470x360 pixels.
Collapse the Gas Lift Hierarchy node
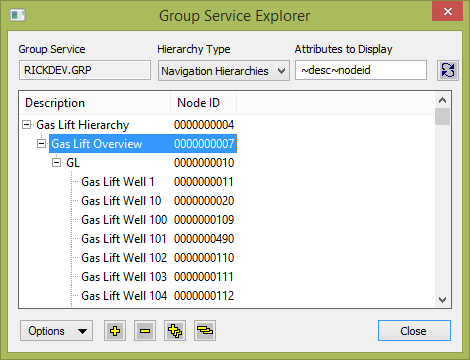(x=26, y=125)
